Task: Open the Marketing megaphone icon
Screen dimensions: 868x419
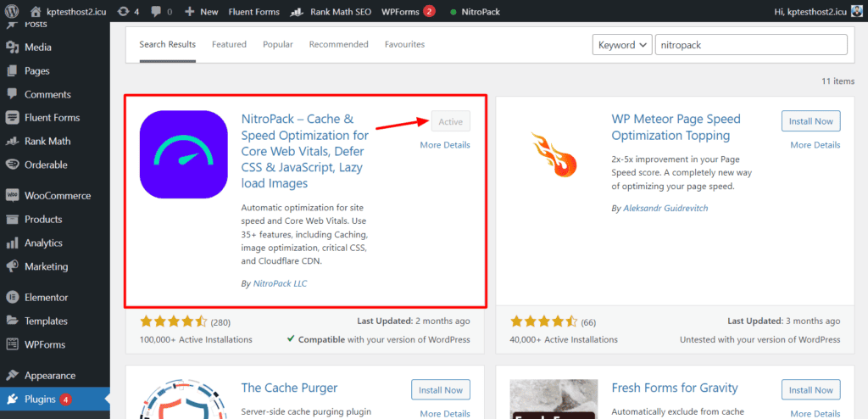Action: [13, 266]
